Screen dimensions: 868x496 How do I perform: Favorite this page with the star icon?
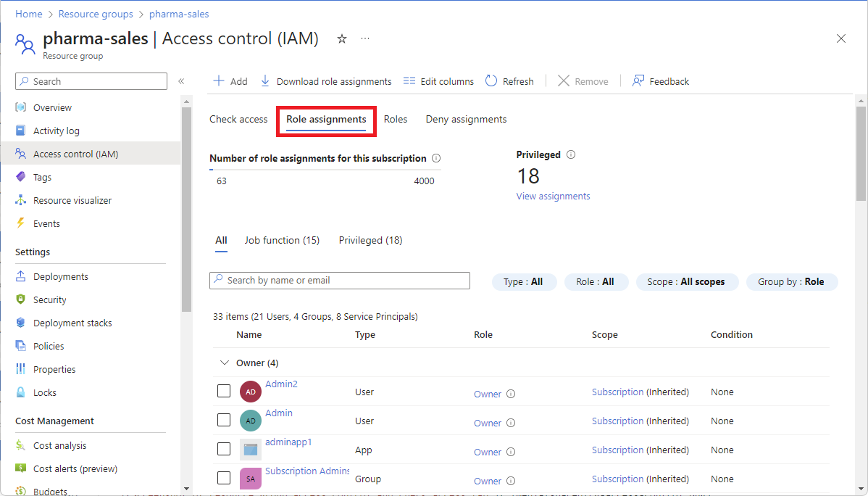342,38
